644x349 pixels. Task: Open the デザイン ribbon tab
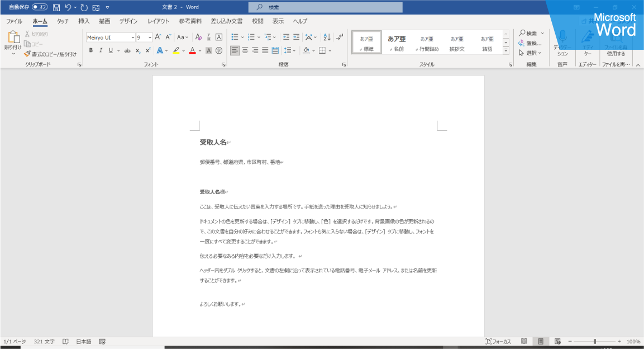tap(128, 21)
